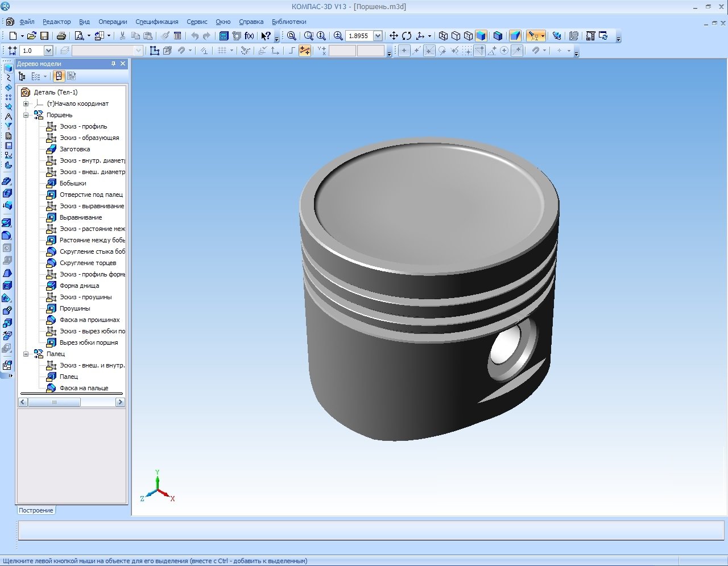
Task: Select the Pan view tool
Action: click(x=394, y=36)
